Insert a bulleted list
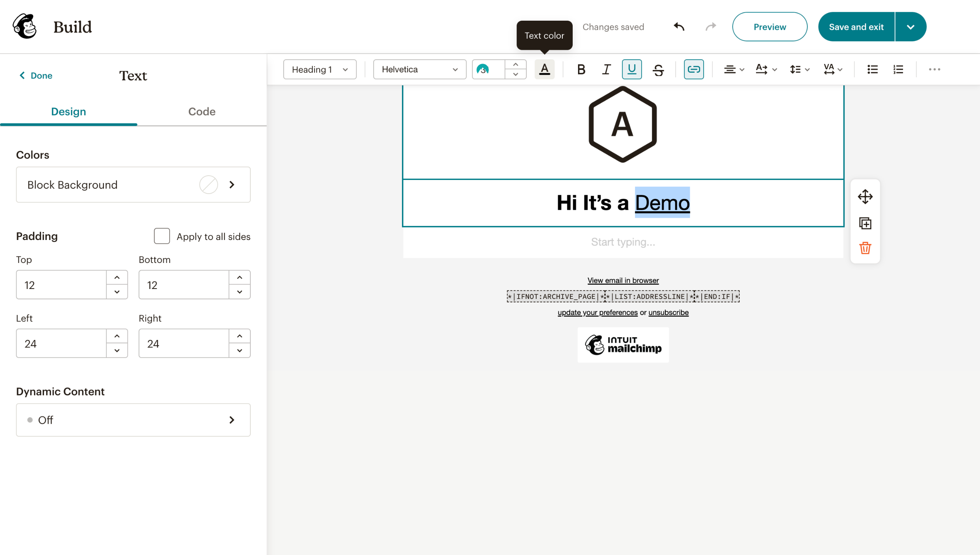The width and height of the screenshot is (980, 555). click(x=872, y=69)
